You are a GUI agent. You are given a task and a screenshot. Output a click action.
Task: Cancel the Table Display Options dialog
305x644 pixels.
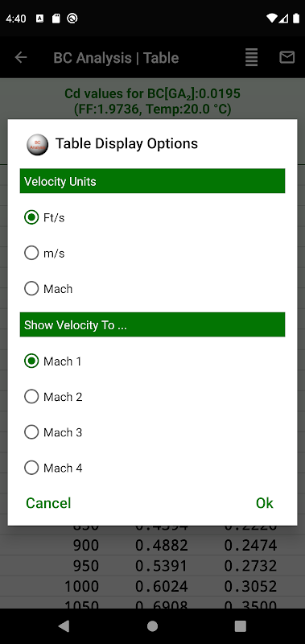pos(48,503)
